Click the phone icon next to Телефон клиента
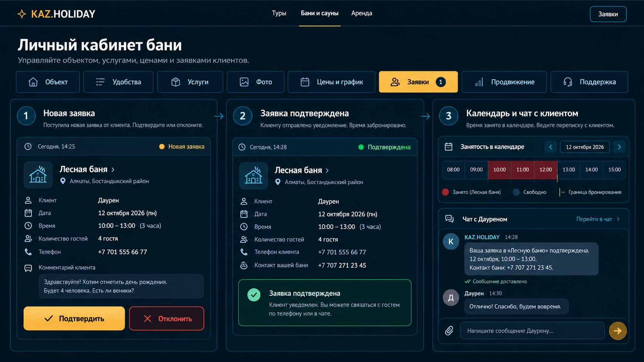Viewport: 644px width, 362px height. [244, 252]
